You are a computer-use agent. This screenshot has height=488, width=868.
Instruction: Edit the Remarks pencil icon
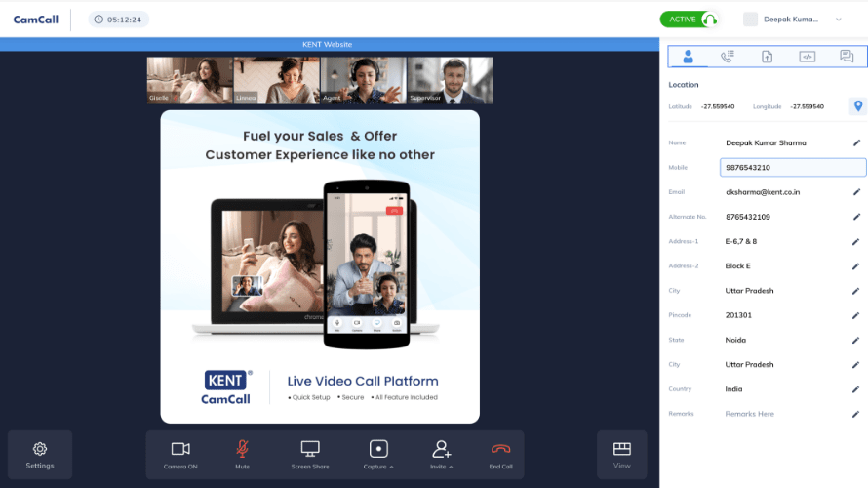856,414
